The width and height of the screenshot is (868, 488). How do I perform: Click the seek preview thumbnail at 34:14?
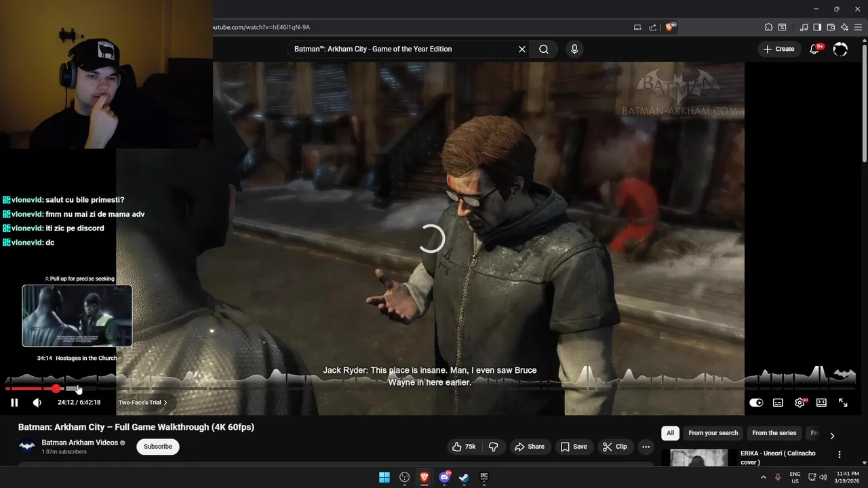77,316
